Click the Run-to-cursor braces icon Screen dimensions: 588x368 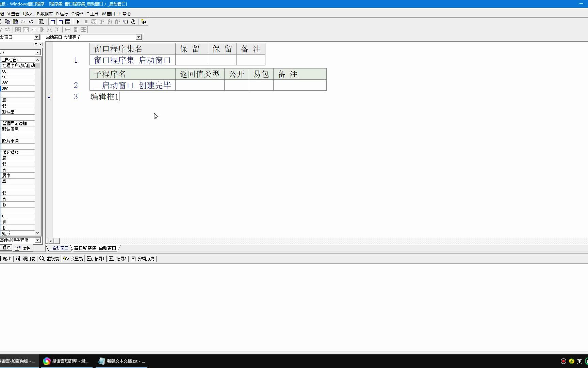(x=125, y=22)
